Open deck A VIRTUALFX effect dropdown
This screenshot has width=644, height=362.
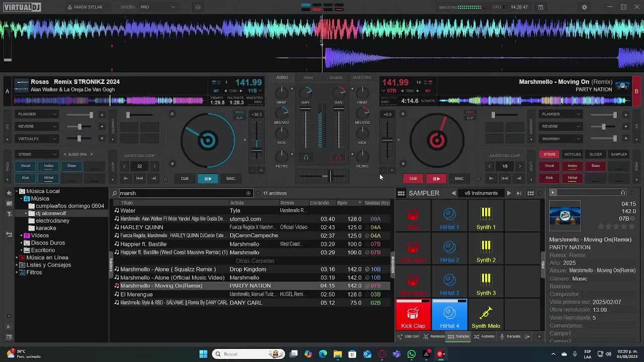point(37,139)
